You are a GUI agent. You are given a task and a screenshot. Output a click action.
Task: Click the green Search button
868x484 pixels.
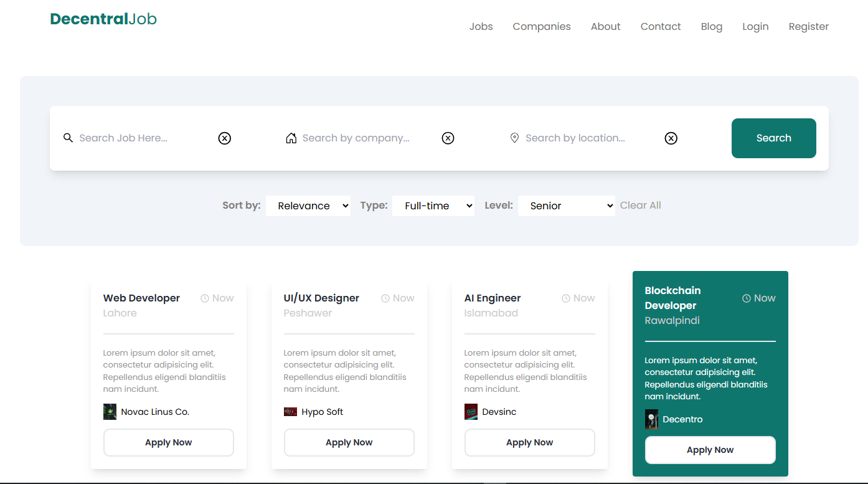[x=774, y=138]
